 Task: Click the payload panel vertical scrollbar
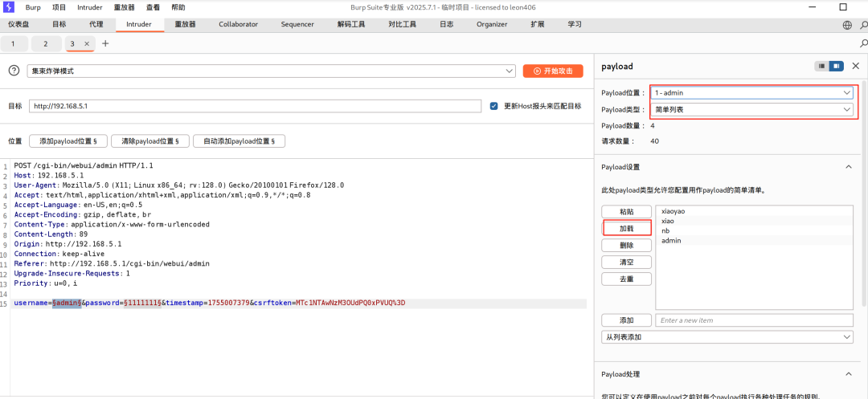click(x=866, y=193)
